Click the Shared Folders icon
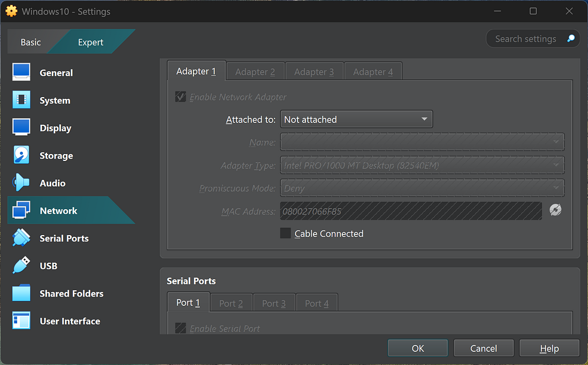 tap(21, 294)
